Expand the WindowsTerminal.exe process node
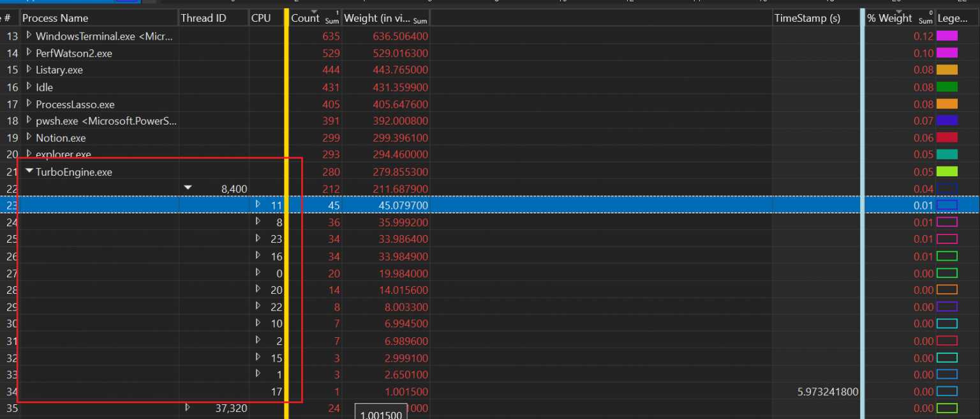Screen dimensions: 980x419 click(x=29, y=36)
